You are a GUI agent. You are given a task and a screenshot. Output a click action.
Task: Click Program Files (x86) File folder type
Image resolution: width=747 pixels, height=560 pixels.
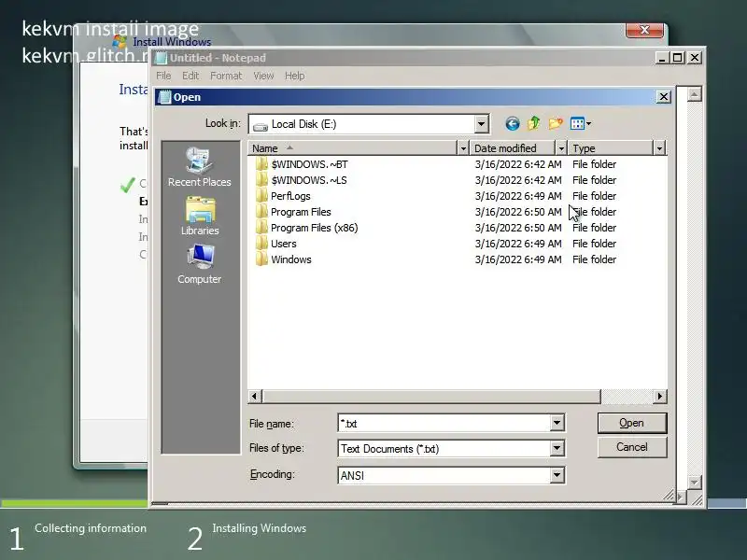tap(594, 228)
